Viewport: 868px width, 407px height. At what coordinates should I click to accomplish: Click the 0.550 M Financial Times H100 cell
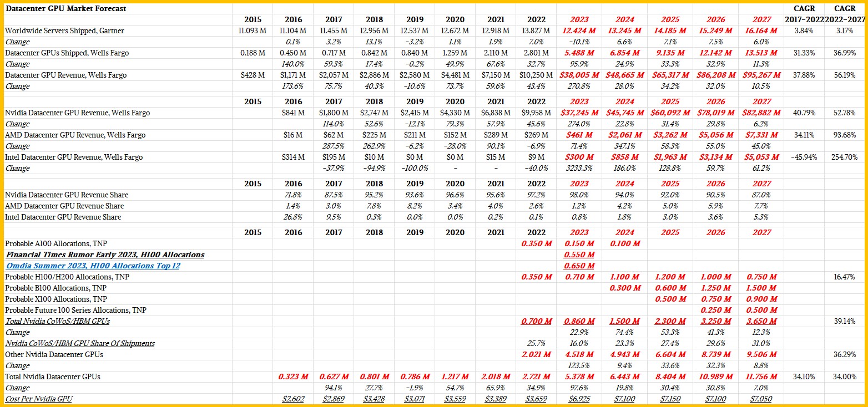pyautogui.click(x=579, y=255)
